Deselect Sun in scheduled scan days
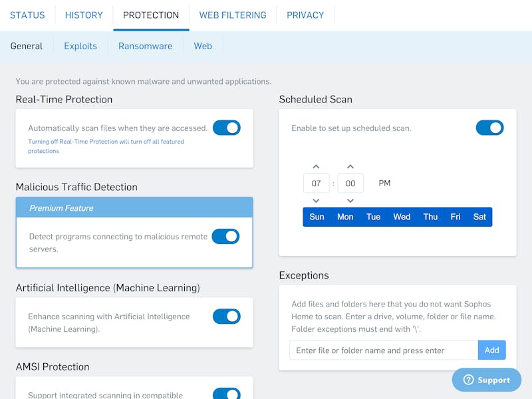This screenshot has width=532, height=399. click(x=317, y=217)
